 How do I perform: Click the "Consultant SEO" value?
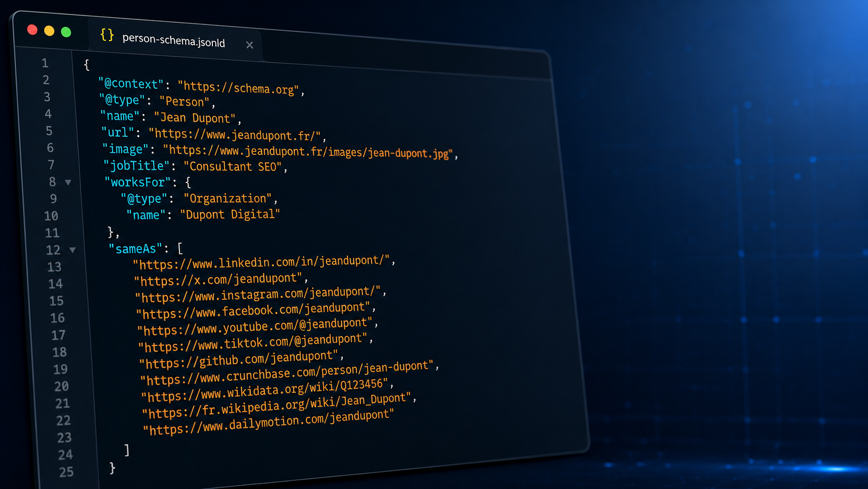pyautogui.click(x=233, y=166)
